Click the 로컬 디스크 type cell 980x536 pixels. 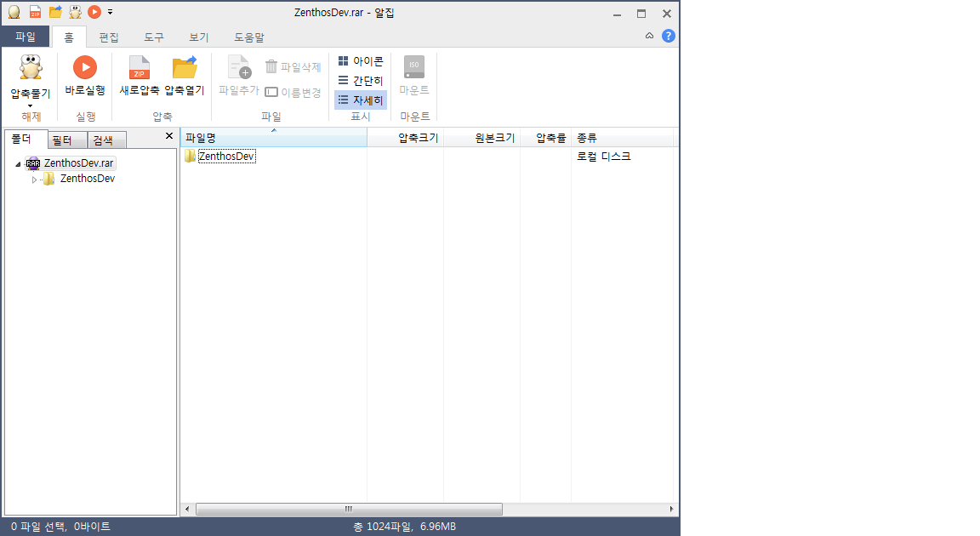(x=604, y=157)
